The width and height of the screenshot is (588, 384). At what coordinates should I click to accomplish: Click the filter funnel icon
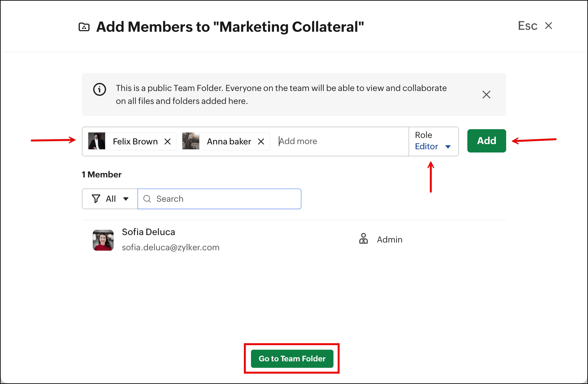96,199
